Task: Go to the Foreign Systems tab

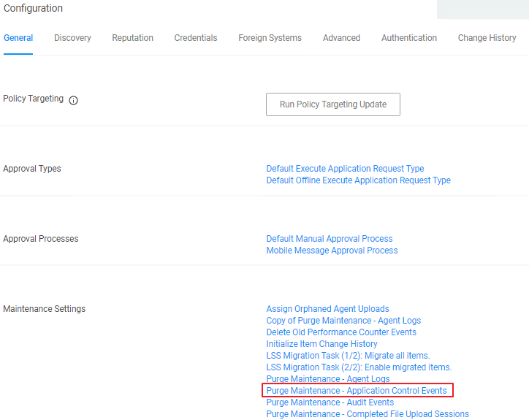Action: [270, 38]
